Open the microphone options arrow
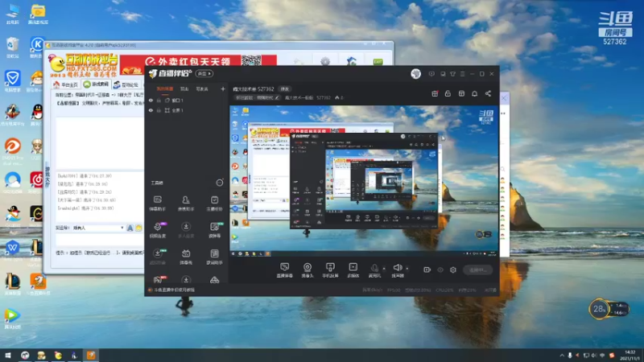 [384, 269]
